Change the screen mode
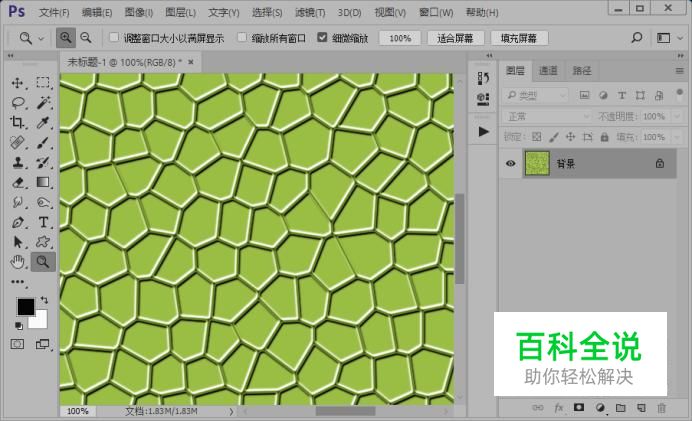Image resolution: width=692 pixels, height=421 pixels. (x=42, y=344)
